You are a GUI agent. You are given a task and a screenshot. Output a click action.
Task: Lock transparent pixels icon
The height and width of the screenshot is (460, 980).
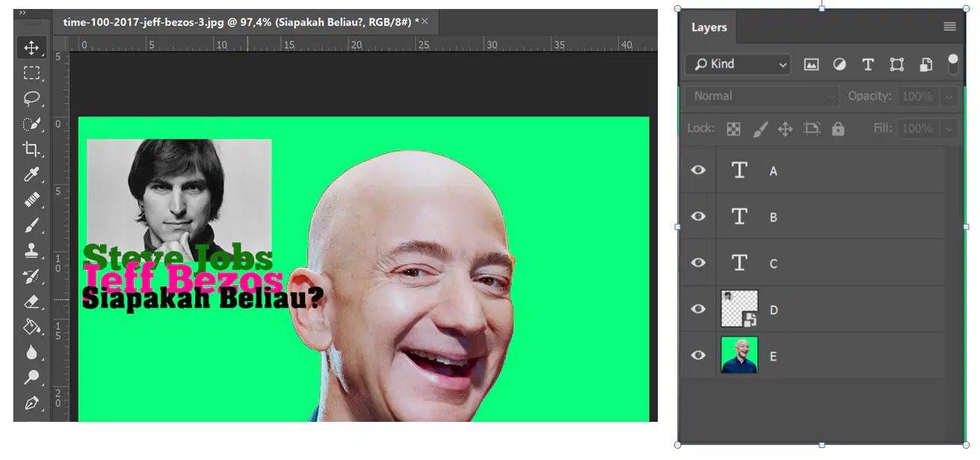734,129
